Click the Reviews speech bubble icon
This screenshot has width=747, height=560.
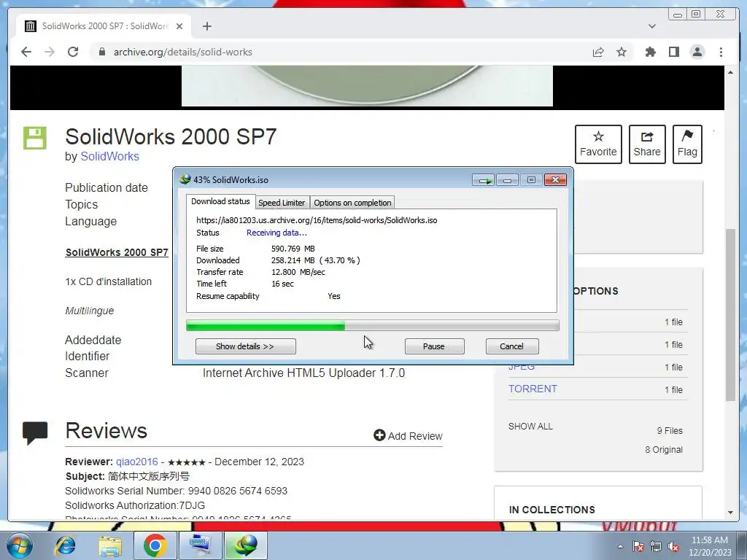35,433
